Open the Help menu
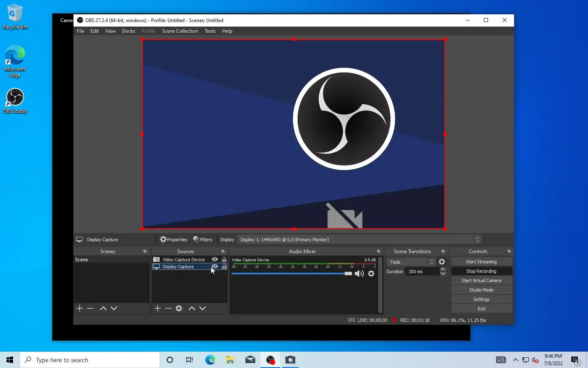 pos(227,31)
